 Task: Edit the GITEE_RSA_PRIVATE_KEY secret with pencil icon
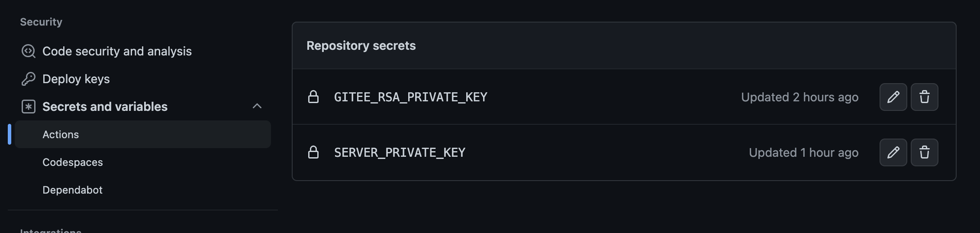tap(893, 97)
